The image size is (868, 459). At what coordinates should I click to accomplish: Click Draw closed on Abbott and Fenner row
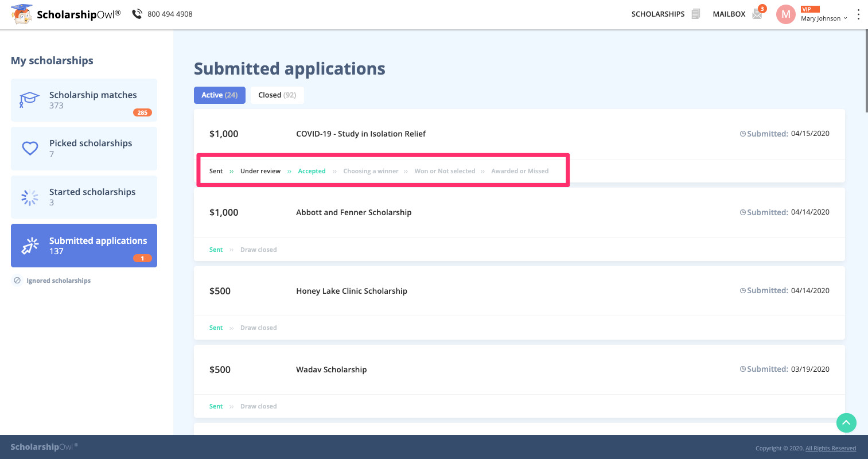tap(259, 250)
